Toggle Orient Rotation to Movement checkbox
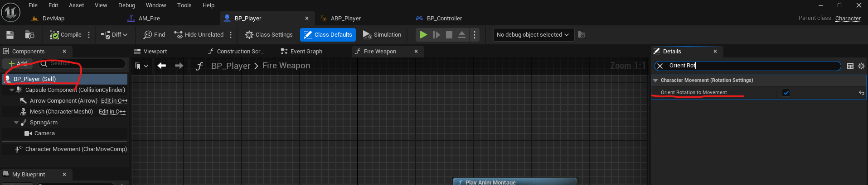The image size is (868, 185). click(x=786, y=93)
